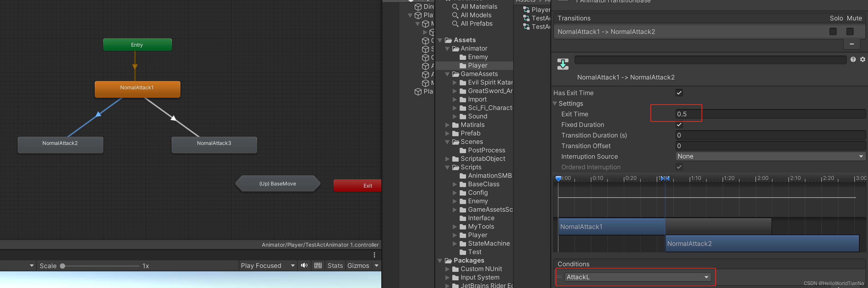868x288 pixels.
Task: Click the transition help question mark icon
Action: pos(853,59)
